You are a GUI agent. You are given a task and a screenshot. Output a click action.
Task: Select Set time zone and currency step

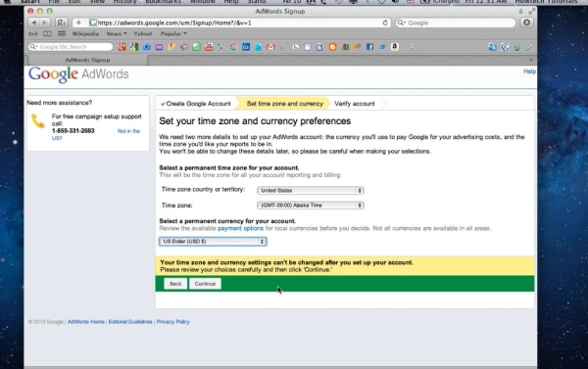tap(284, 104)
